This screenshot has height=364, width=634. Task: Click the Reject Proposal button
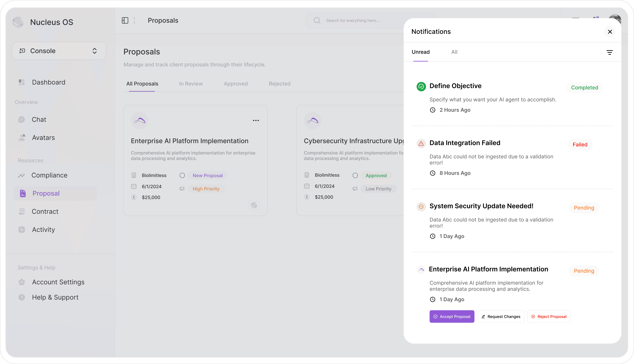click(549, 317)
